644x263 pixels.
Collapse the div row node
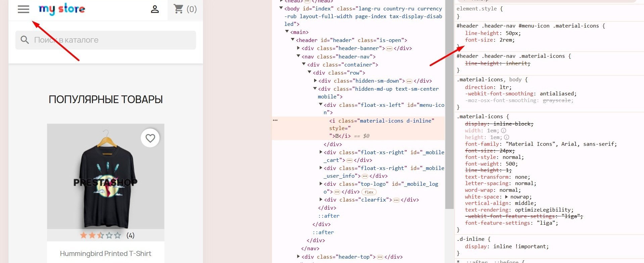(309, 72)
